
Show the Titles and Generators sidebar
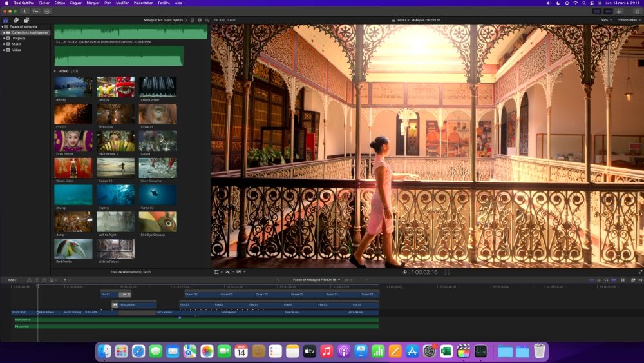click(x=26, y=20)
